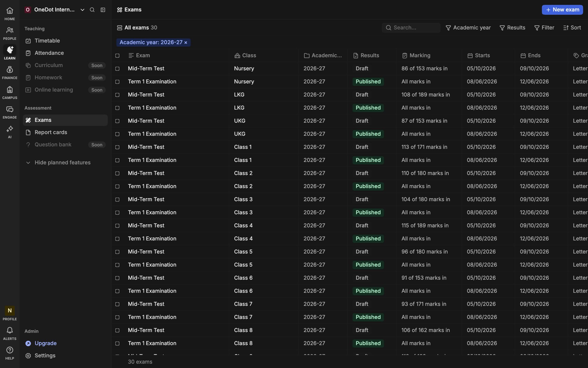
Task: Check the Nursery Mid-Term Test row checkbox
Action: coord(117,69)
